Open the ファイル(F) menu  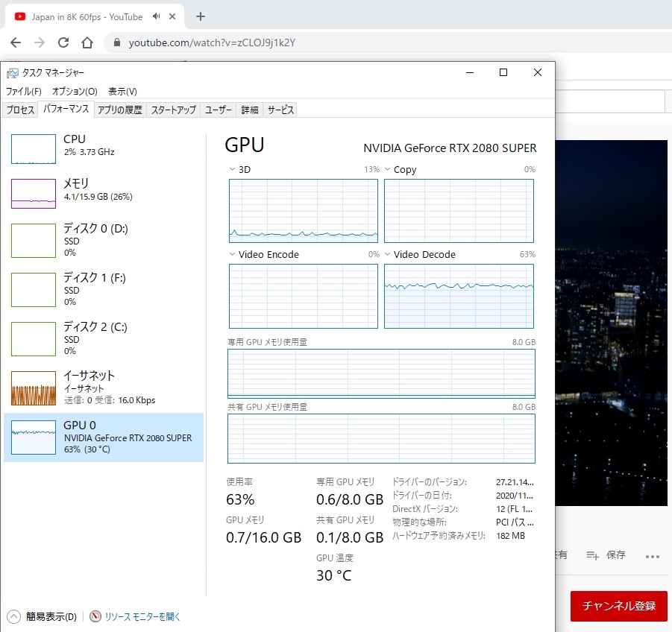coord(24,91)
